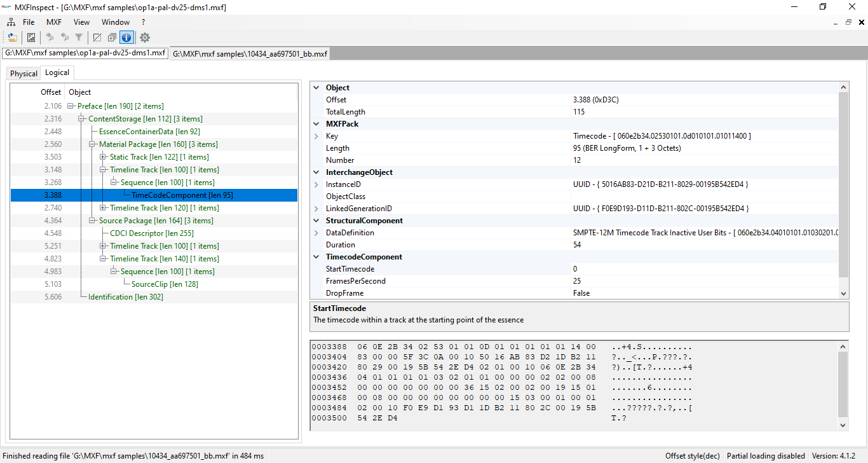Viewport: 868px width, 463px height.
Task: Collapse Timeline Track [len 100] at offset 3.148
Action: pyautogui.click(x=104, y=170)
